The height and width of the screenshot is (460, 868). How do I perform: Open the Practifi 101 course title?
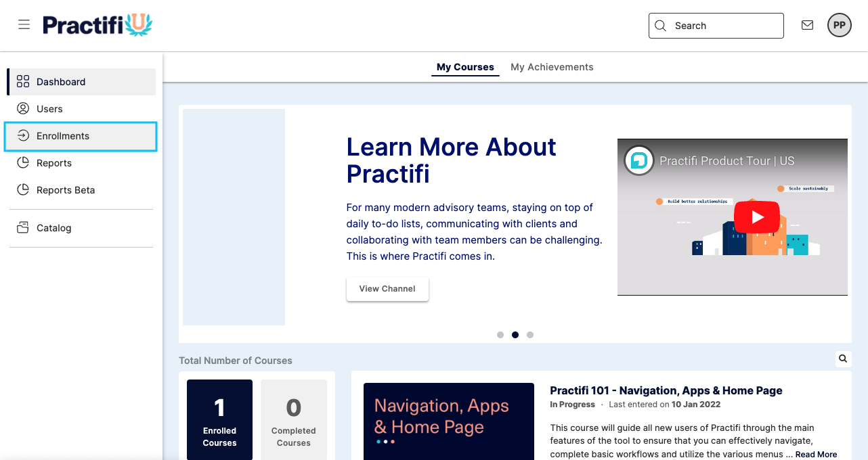(x=666, y=390)
